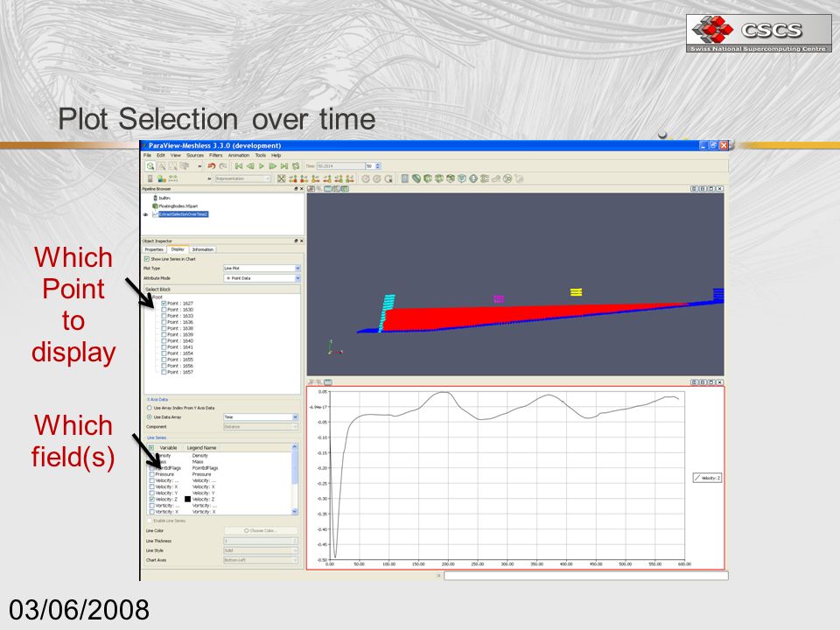Viewport: 840px width, 630px height.
Task: Click the Slice filter icon
Action: (438, 178)
